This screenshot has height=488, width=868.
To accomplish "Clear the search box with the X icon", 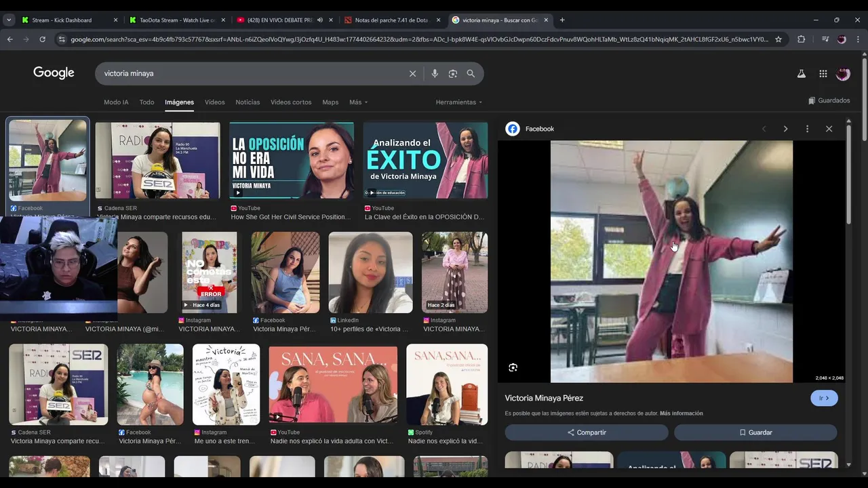I will [412, 74].
